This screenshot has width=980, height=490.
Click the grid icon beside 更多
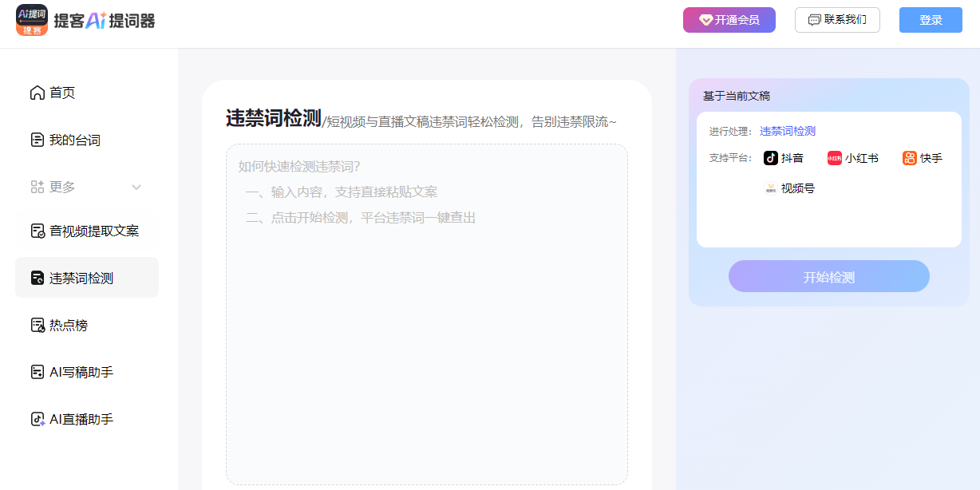(x=38, y=187)
